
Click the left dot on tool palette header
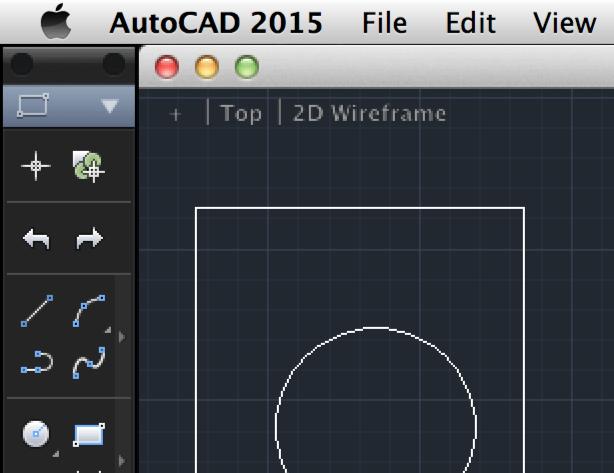[22, 63]
